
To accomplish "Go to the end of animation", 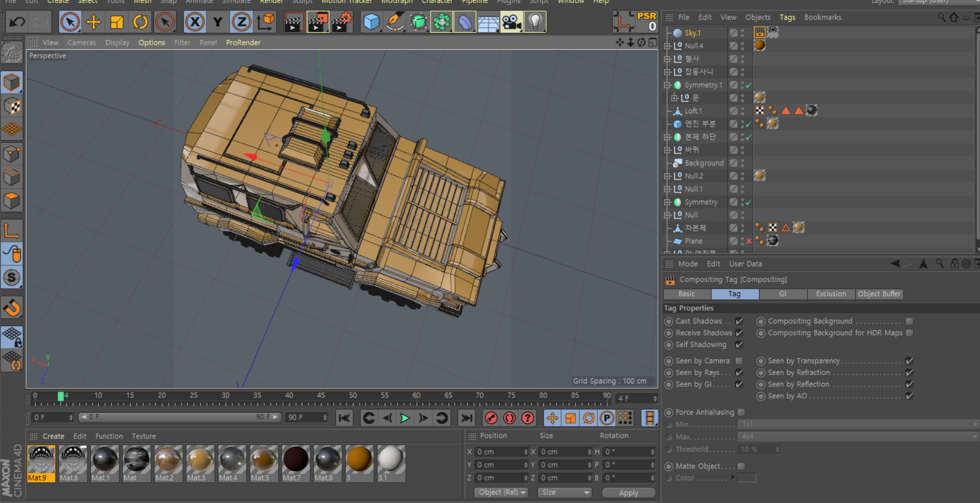I will [467, 418].
